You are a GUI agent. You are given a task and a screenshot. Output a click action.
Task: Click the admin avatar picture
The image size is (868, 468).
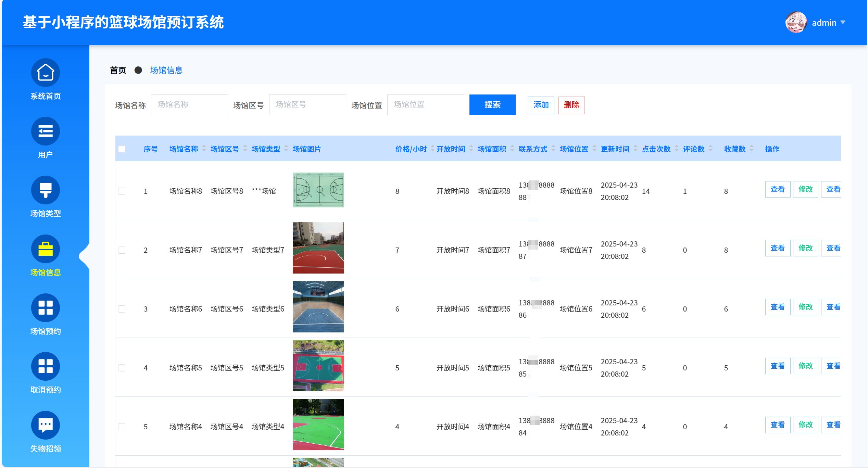[796, 22]
